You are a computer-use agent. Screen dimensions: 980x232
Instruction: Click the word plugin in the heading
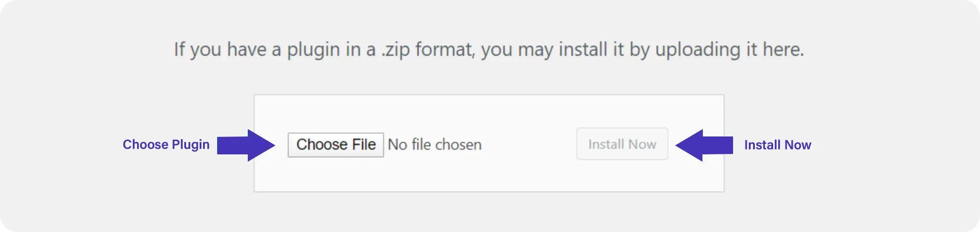click(x=313, y=50)
